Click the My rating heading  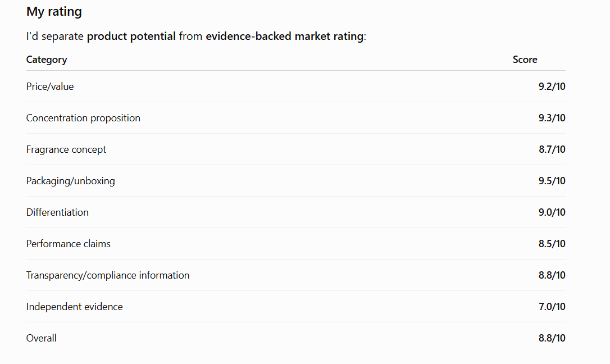[x=54, y=12]
